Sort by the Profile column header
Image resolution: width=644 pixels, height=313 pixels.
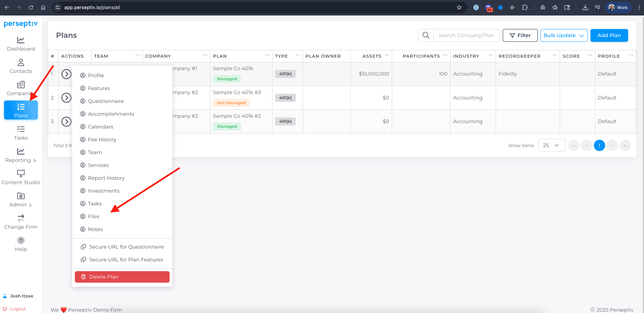tap(631, 56)
